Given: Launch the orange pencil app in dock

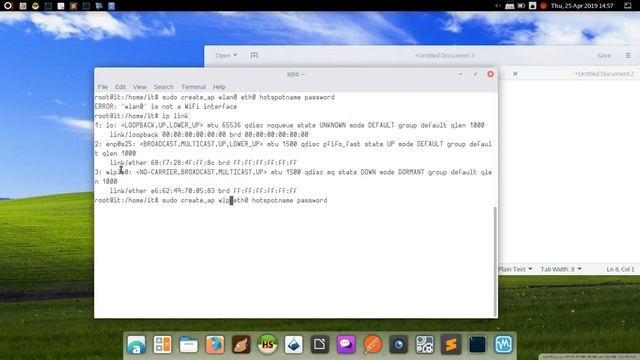Looking at the screenshot, I should (372, 344).
